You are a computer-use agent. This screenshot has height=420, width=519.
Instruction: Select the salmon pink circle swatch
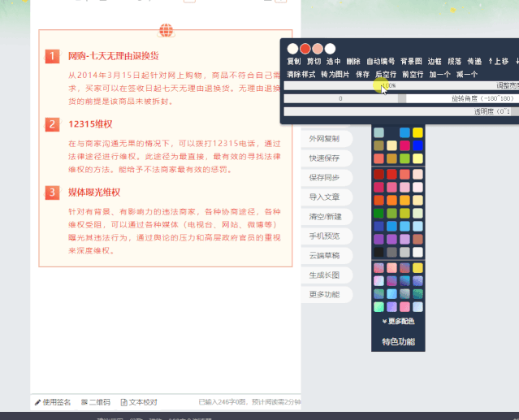(318, 49)
